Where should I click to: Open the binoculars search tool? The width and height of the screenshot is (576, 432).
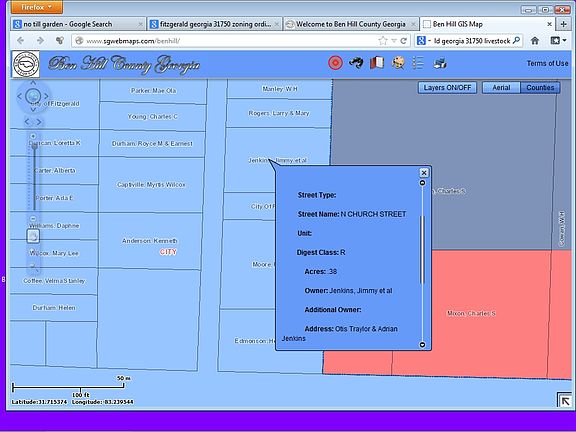[x=356, y=63]
